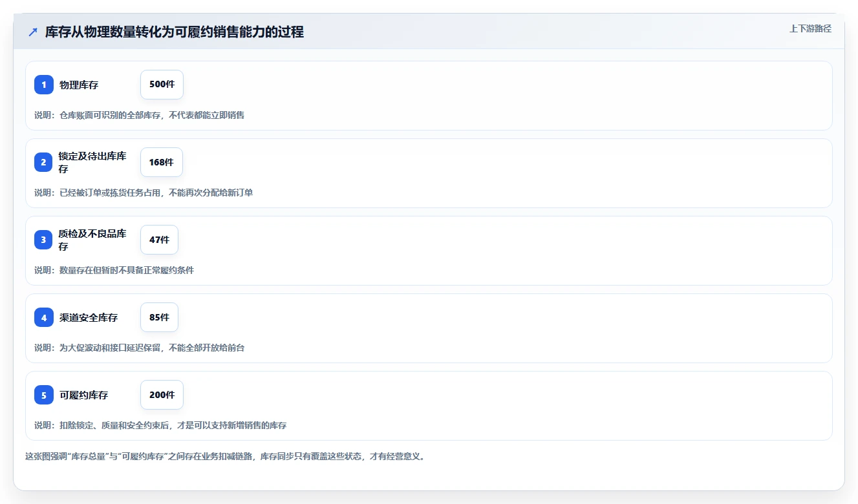Click the arrow icon beside the title

33,32
